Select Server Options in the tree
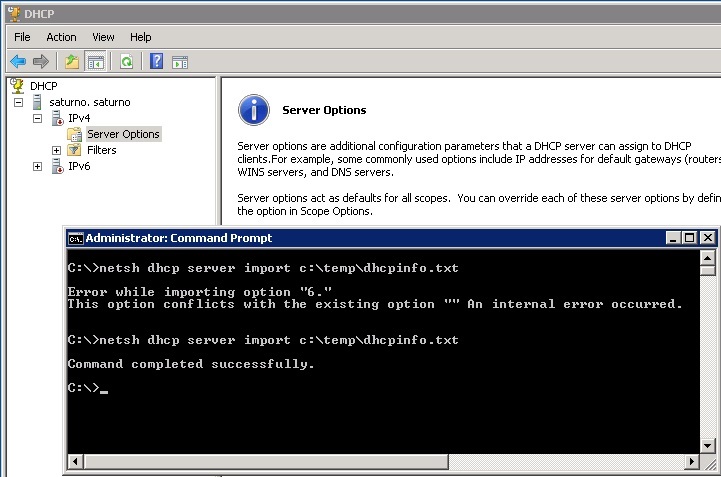The image size is (721, 477). click(122, 134)
